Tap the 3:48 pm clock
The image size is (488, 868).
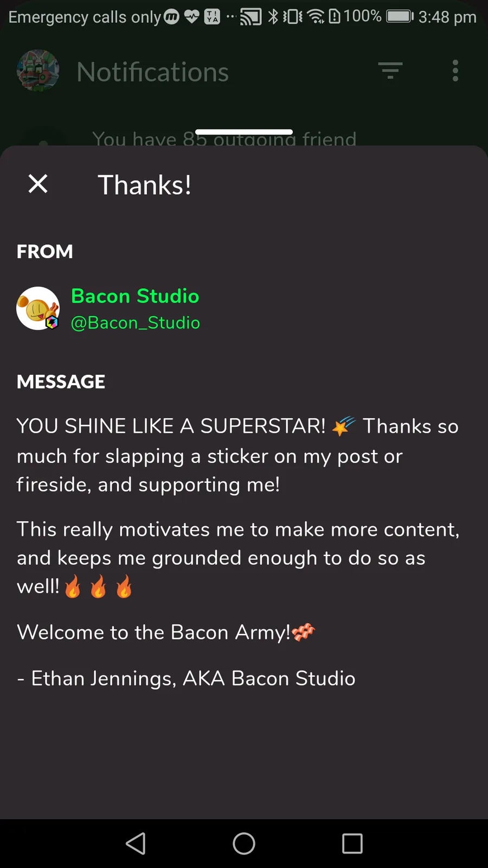447,17
